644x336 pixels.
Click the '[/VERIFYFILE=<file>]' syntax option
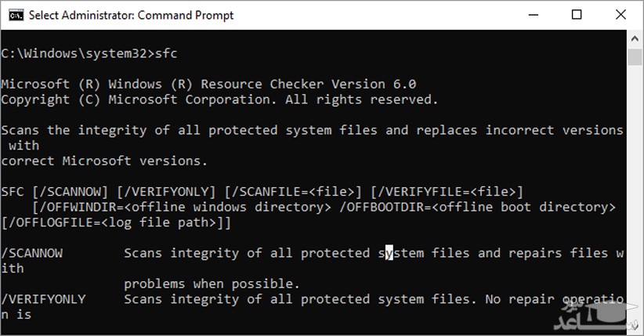[447, 191]
